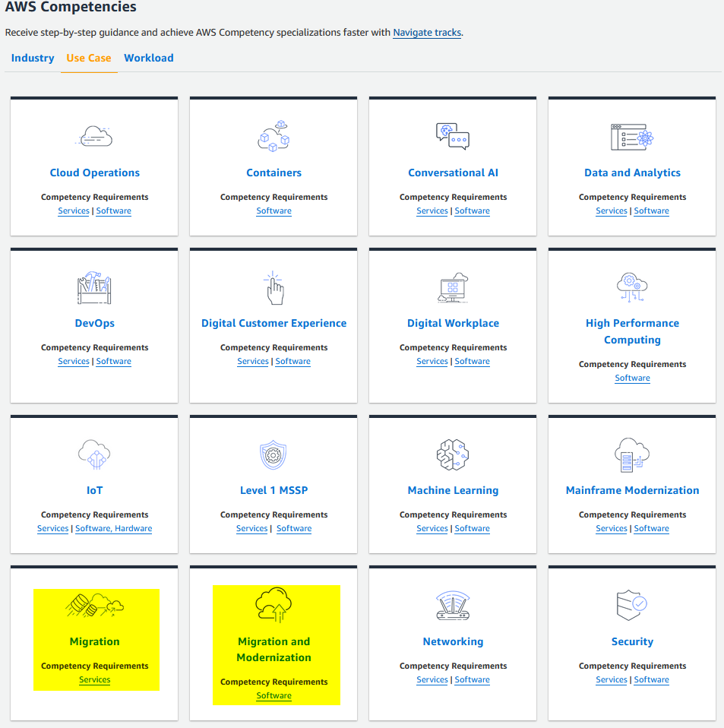Image resolution: width=724 pixels, height=728 pixels.
Task: Open Data and Analytics Services link
Action: [x=612, y=210]
